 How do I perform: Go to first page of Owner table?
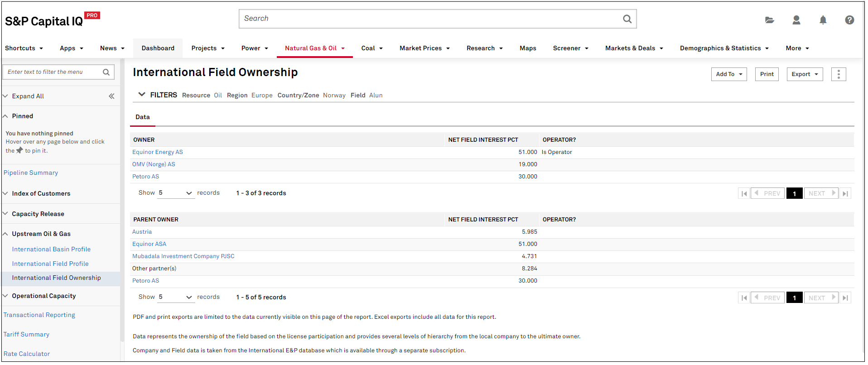click(x=744, y=193)
